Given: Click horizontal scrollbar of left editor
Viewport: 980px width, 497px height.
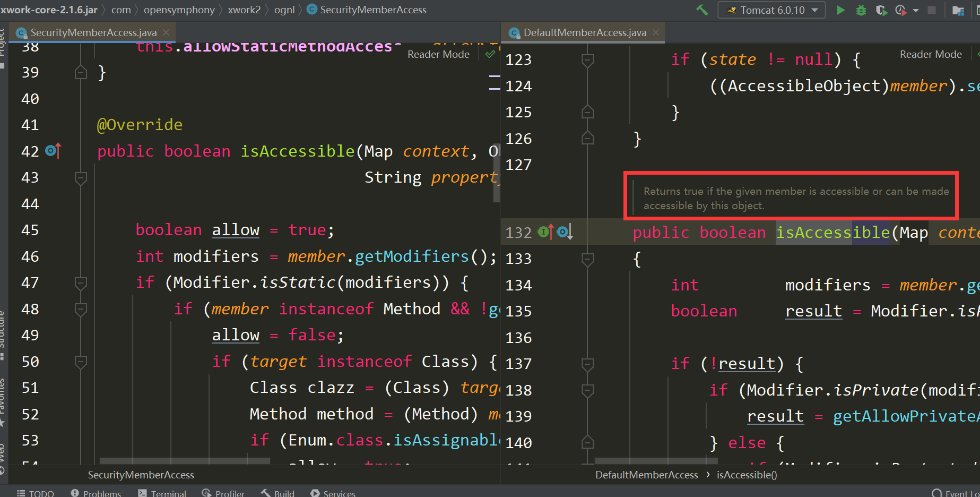Looking at the screenshot, I should [185, 461].
